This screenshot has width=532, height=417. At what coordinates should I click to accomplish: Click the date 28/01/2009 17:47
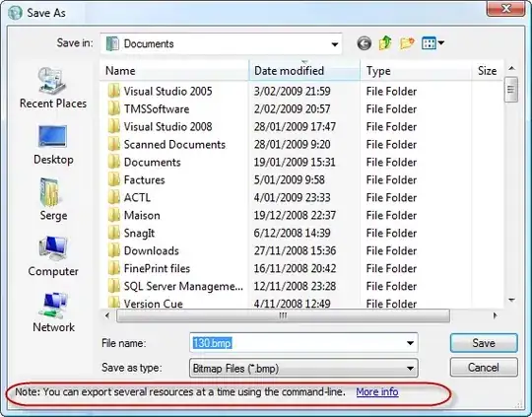coord(295,126)
